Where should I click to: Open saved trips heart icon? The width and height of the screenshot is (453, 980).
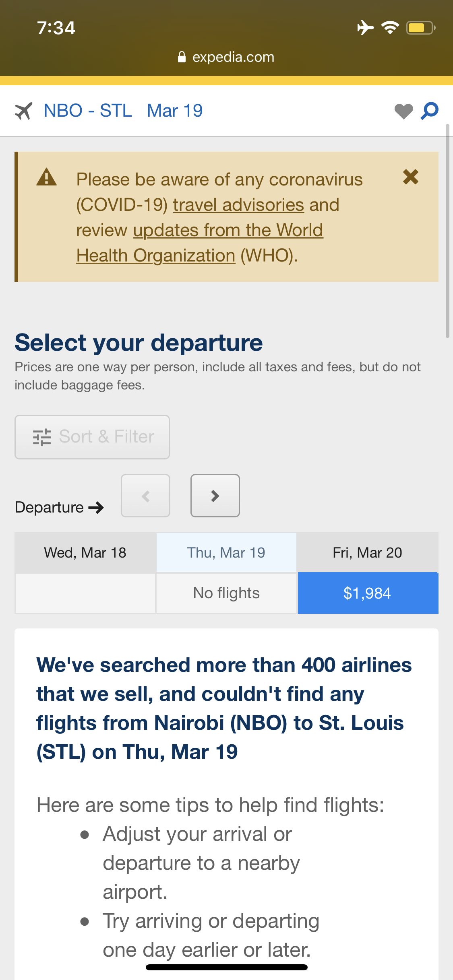[403, 111]
